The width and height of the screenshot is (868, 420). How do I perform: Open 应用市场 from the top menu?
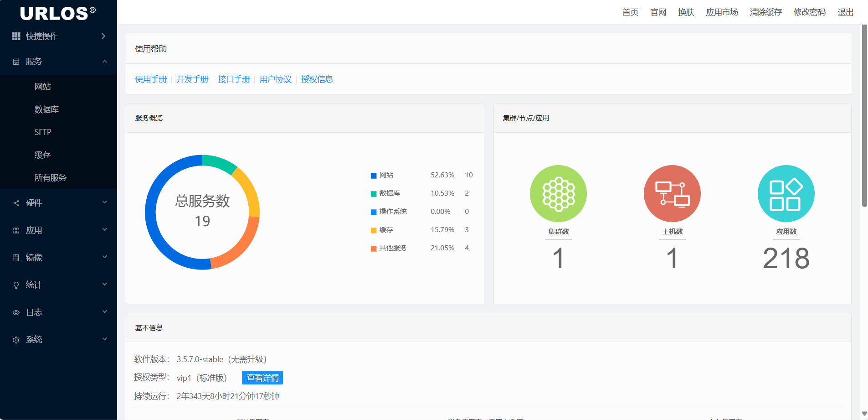click(722, 12)
